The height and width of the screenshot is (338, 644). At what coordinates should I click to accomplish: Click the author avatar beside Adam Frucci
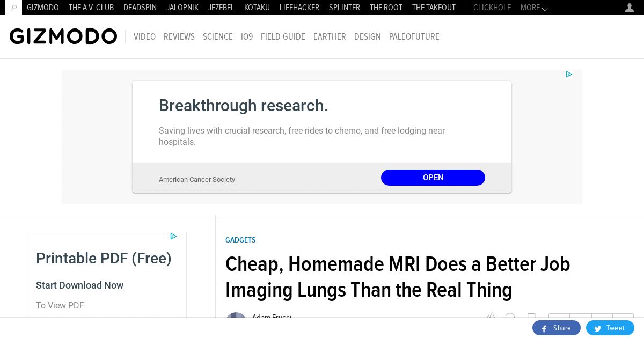[x=236, y=315]
